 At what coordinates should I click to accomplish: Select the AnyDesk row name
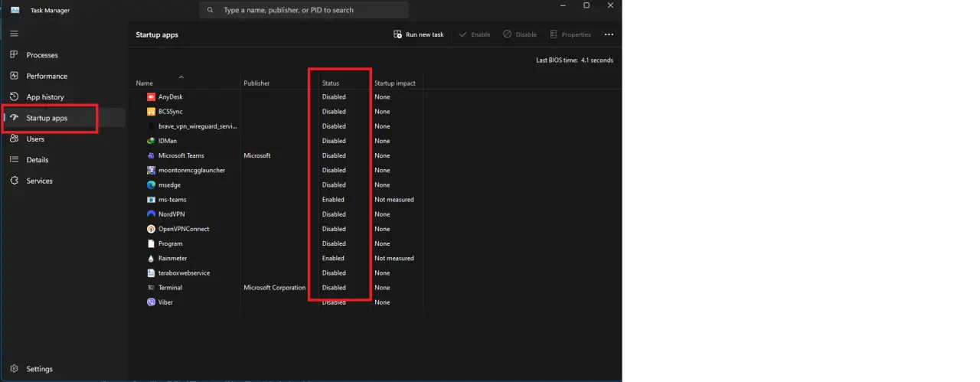point(171,96)
